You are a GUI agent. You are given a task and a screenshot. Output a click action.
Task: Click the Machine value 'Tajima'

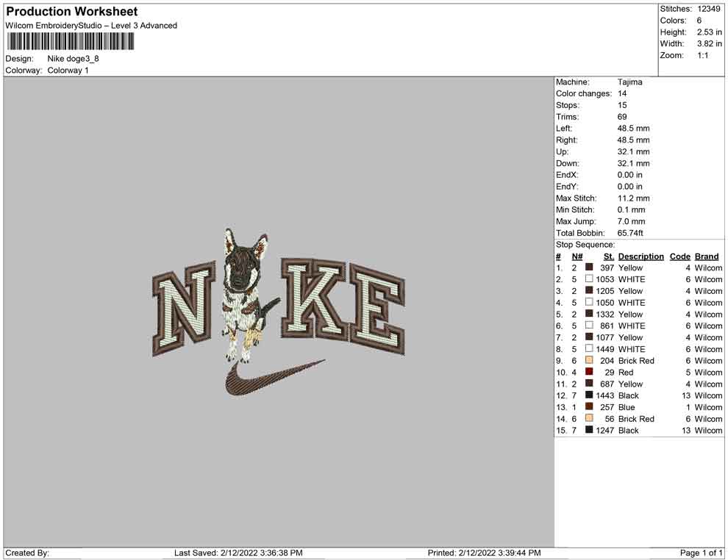pos(630,82)
